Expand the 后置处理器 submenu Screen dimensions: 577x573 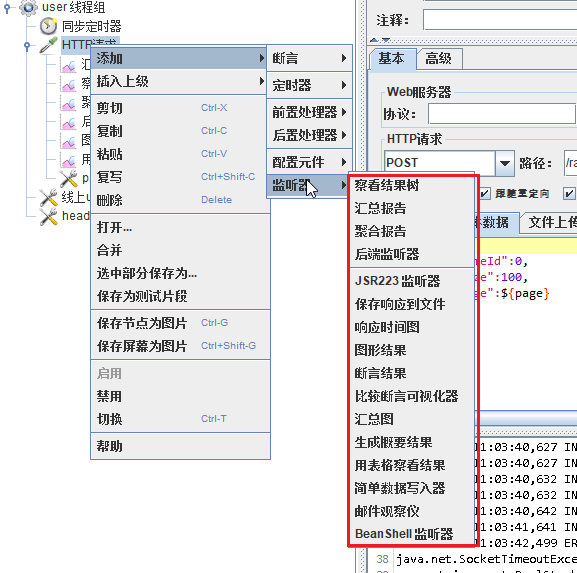point(309,135)
